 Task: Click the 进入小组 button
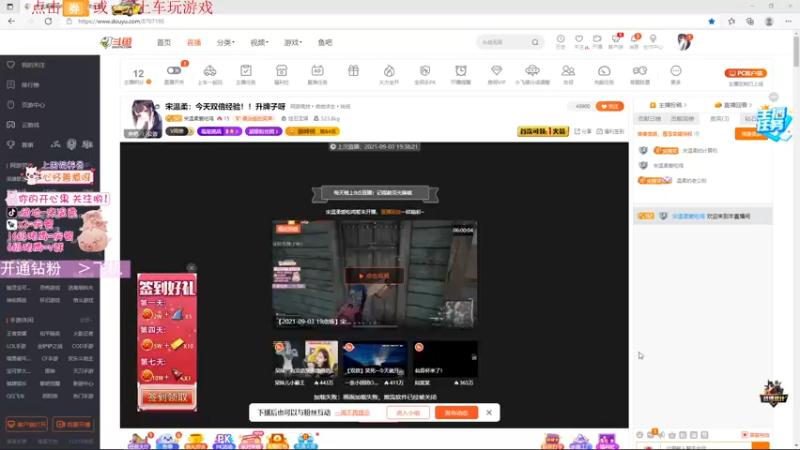[408, 412]
